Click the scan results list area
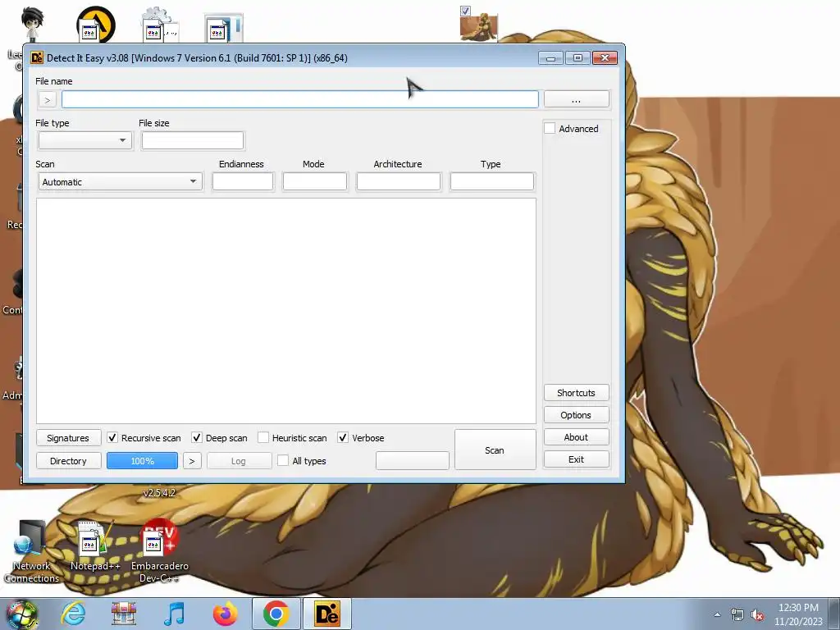The width and height of the screenshot is (840, 630). pos(286,311)
